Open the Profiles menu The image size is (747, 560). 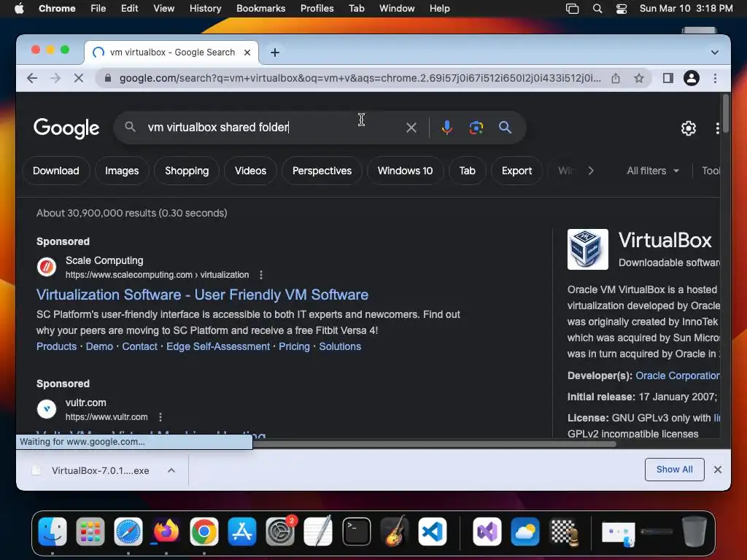pyautogui.click(x=317, y=9)
